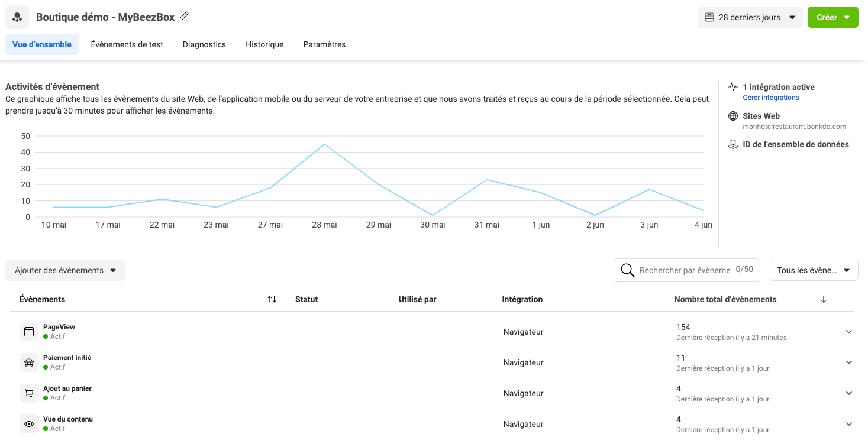
Task: Click the Utilisé par column header
Action: click(x=418, y=299)
